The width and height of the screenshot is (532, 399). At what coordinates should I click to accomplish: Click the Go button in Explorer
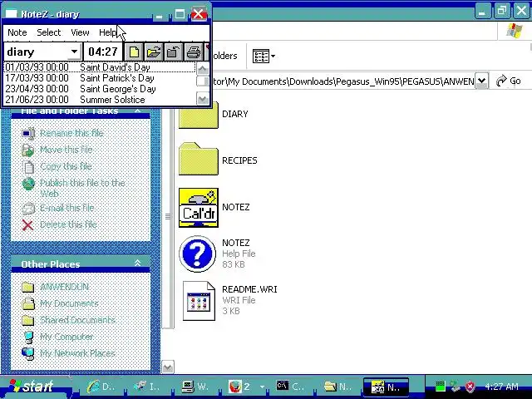[x=508, y=81]
